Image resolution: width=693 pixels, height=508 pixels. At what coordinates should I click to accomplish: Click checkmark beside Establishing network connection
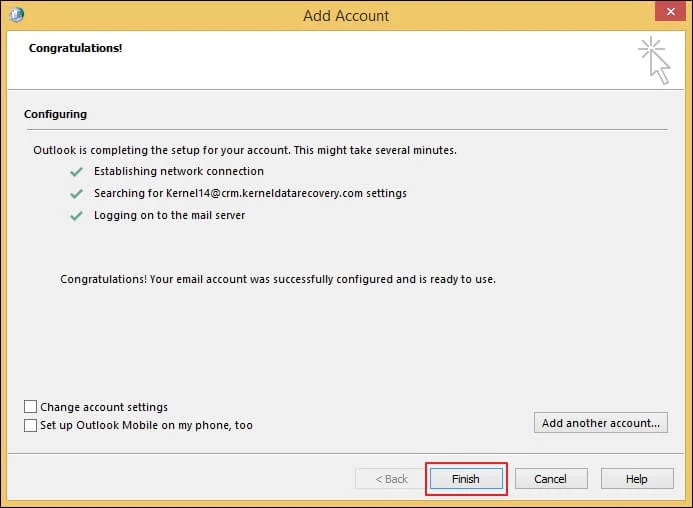pos(76,172)
